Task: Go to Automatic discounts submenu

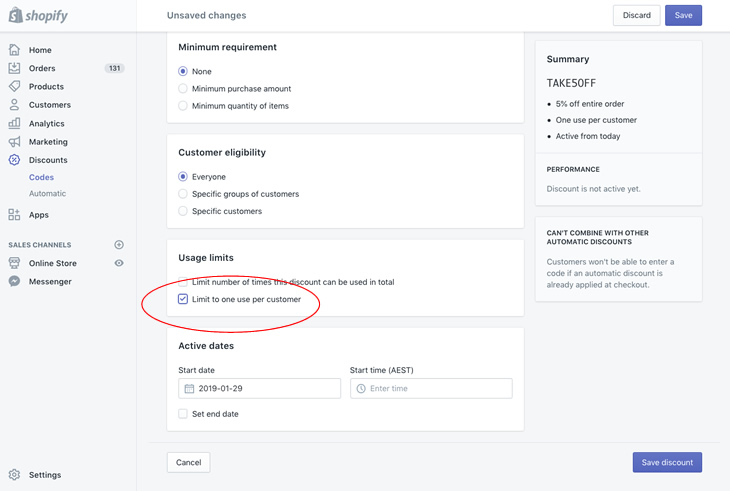Action: tap(47, 194)
